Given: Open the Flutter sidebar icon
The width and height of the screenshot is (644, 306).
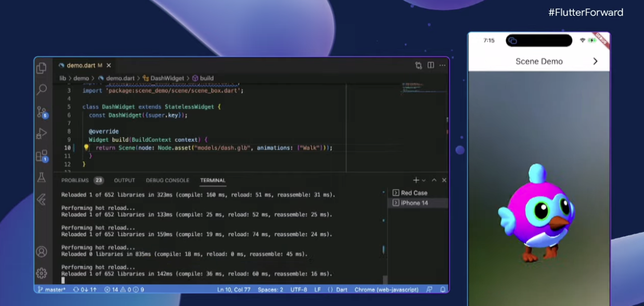Looking at the screenshot, I should click(42, 199).
